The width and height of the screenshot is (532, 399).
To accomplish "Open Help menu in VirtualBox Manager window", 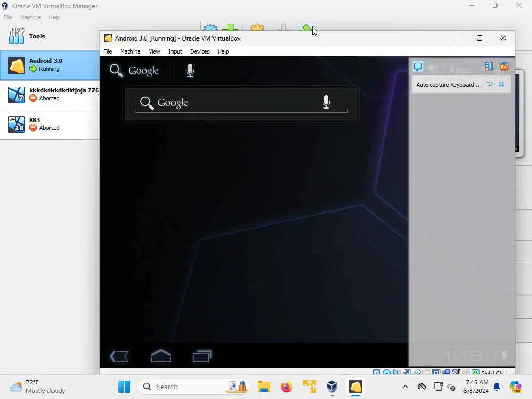I will (x=54, y=17).
